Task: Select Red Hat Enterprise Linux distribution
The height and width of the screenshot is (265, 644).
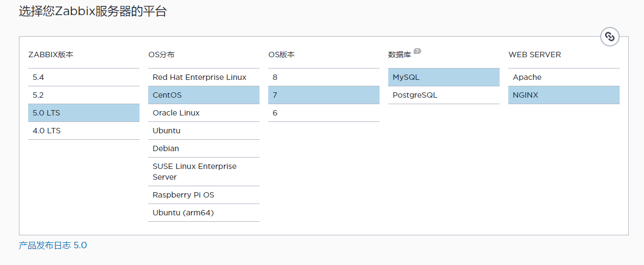Action: tap(204, 77)
